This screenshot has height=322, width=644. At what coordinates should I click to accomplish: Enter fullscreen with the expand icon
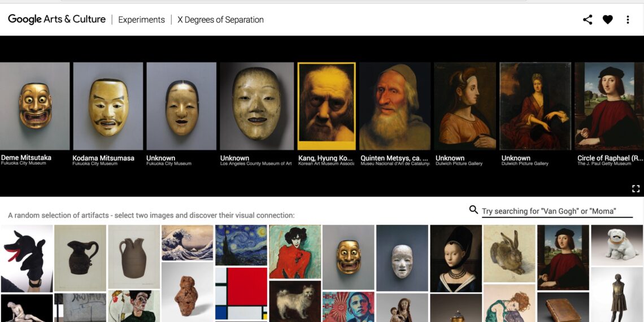636,189
